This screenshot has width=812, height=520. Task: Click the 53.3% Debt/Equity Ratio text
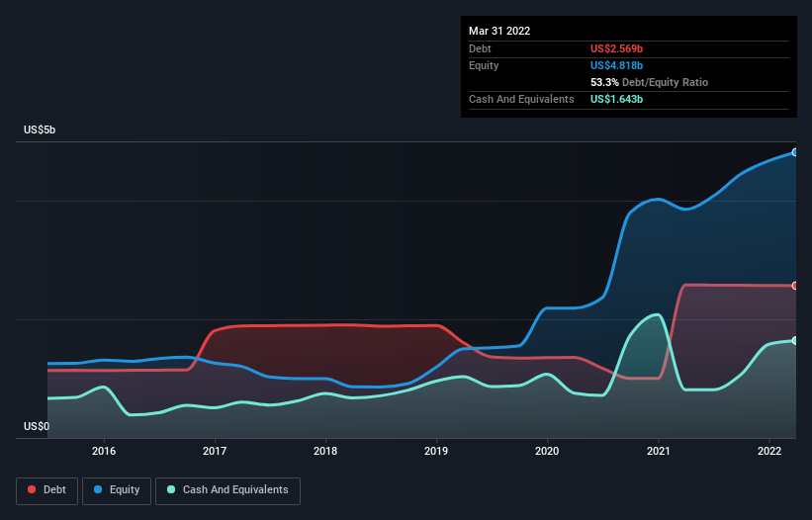tap(649, 82)
